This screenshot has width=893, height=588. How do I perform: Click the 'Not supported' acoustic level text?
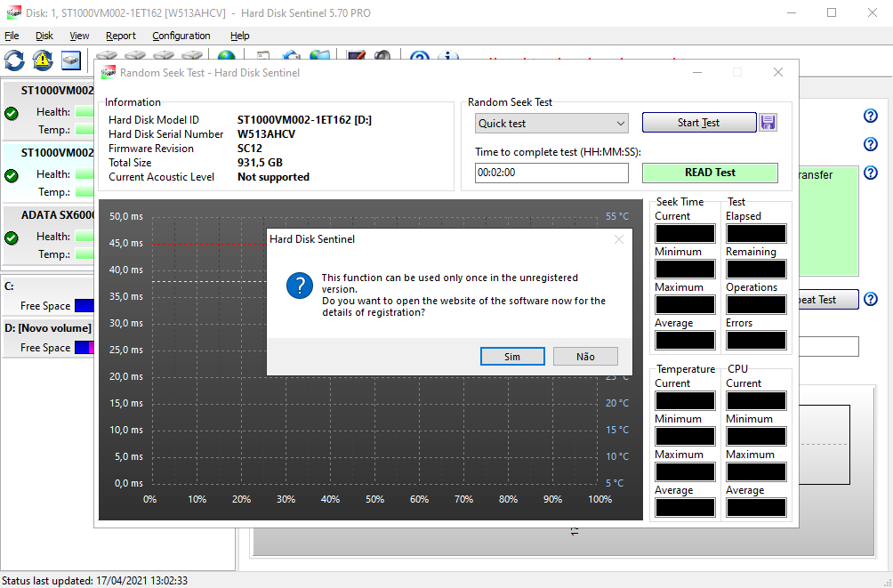click(x=273, y=177)
